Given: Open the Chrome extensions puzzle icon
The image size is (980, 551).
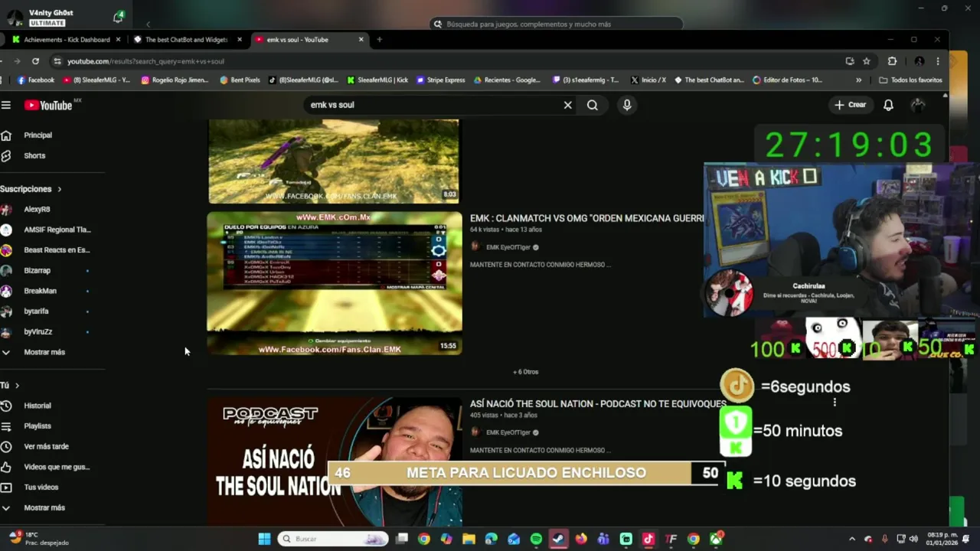Looking at the screenshot, I should tap(892, 61).
